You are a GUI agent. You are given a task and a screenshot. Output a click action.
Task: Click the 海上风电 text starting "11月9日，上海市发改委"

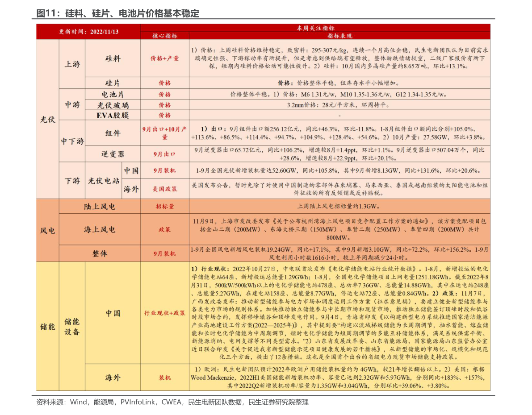pyautogui.click(x=339, y=229)
